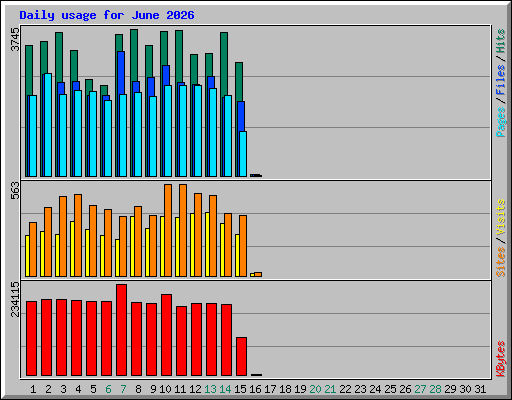Select the blue files bar for day 7

point(121,73)
